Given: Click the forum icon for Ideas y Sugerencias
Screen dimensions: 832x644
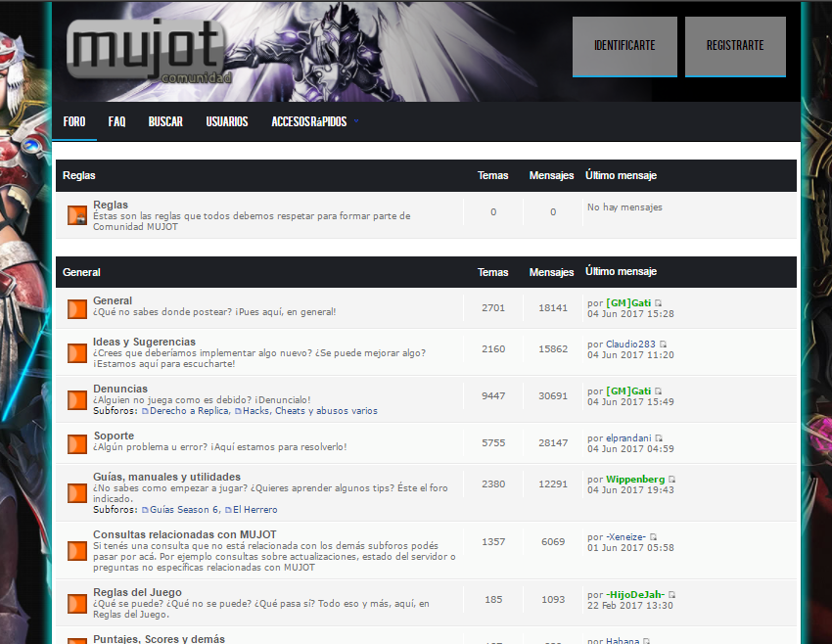Looking at the screenshot, I should click(x=77, y=352).
